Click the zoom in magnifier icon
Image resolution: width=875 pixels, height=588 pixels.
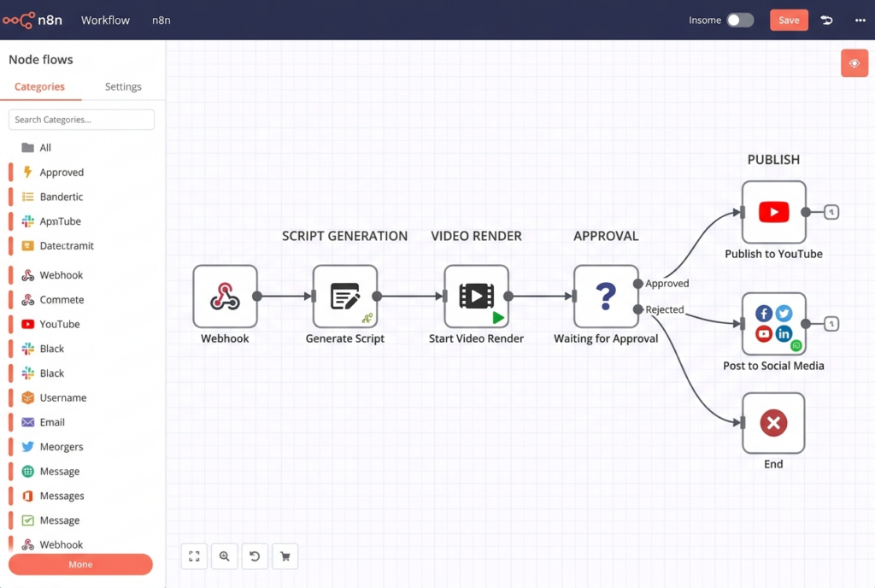coord(225,556)
